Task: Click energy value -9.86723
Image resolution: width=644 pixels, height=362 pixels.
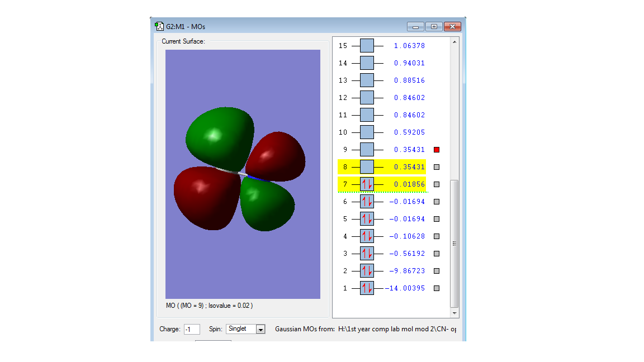Action: [x=407, y=271]
